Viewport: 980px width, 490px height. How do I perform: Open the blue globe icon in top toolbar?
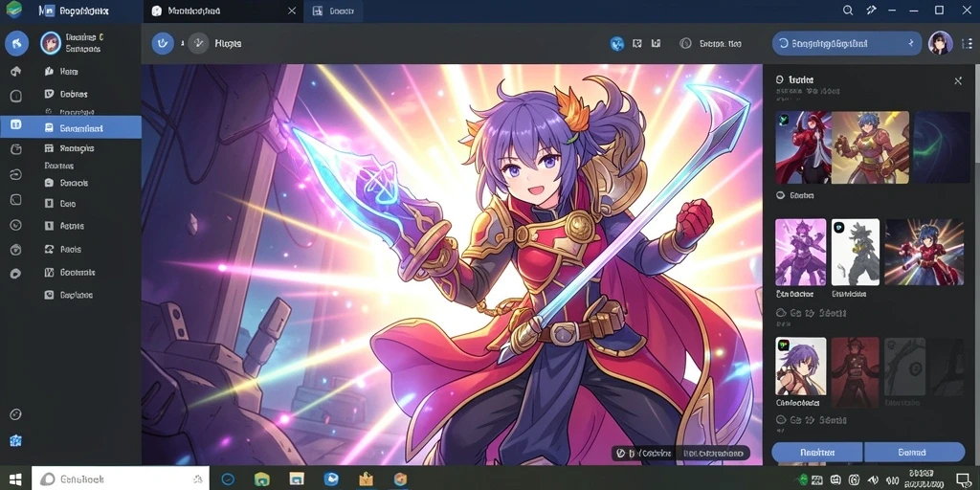pos(617,44)
